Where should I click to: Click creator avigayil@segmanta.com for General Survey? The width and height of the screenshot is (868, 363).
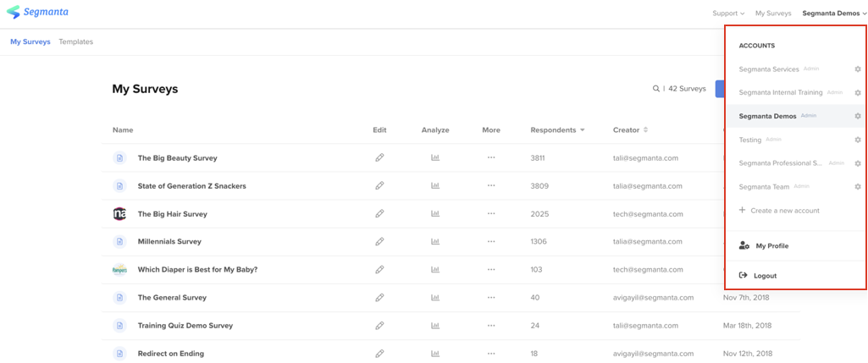tap(653, 297)
